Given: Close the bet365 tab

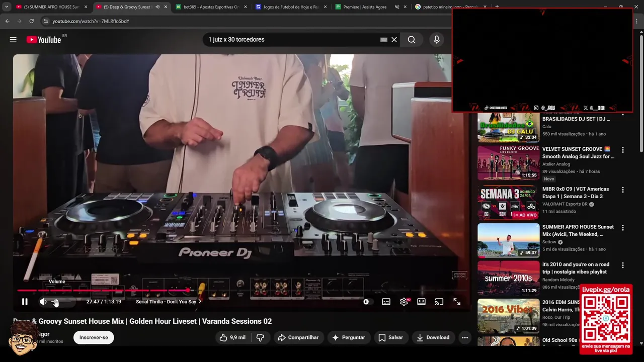Looking at the screenshot, I should (245, 7).
